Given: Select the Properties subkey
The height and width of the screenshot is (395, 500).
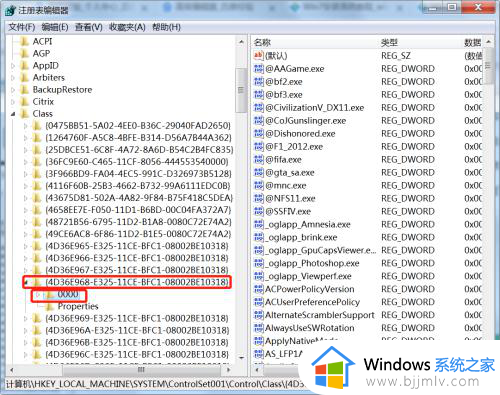Looking at the screenshot, I should click(78, 306).
